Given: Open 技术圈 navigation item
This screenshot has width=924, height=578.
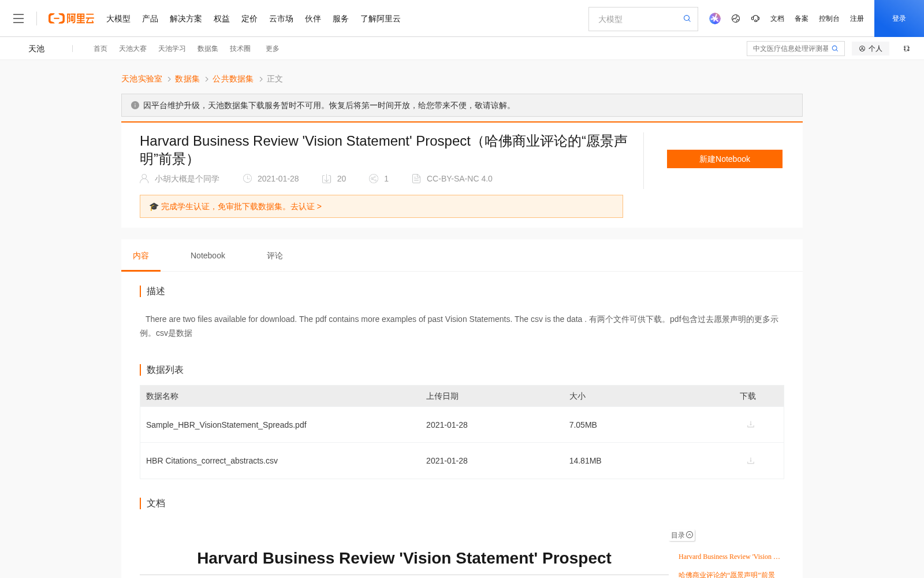Looking at the screenshot, I should pyautogui.click(x=240, y=49).
